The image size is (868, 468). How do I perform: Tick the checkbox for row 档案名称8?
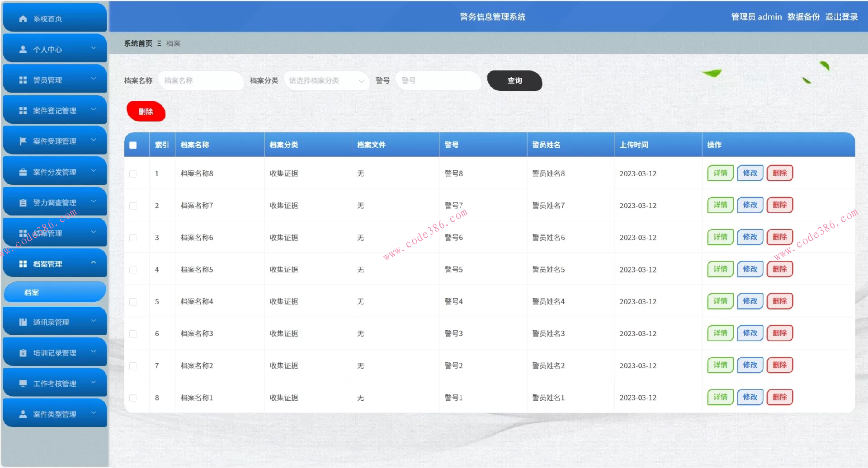pyautogui.click(x=133, y=173)
